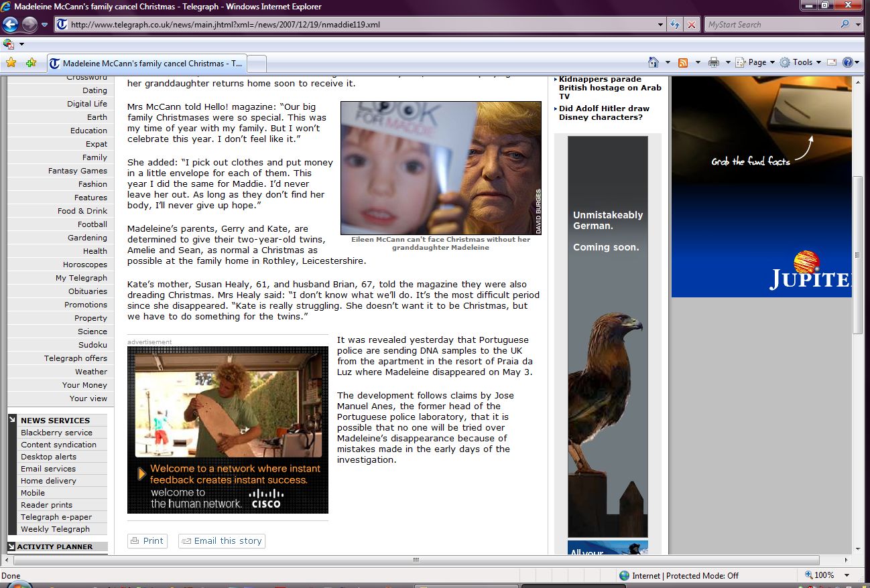The height and width of the screenshot is (588, 870).
Task: Open a new blank tab
Action: click(x=257, y=64)
